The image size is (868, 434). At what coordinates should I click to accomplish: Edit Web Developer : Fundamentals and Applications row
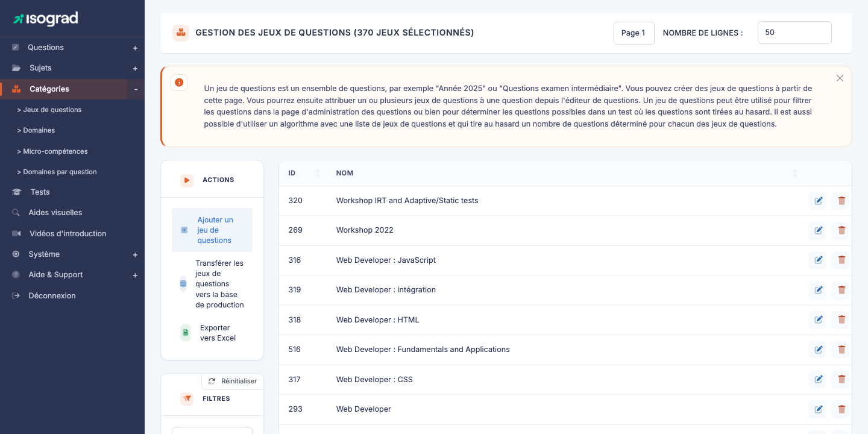[x=818, y=350]
